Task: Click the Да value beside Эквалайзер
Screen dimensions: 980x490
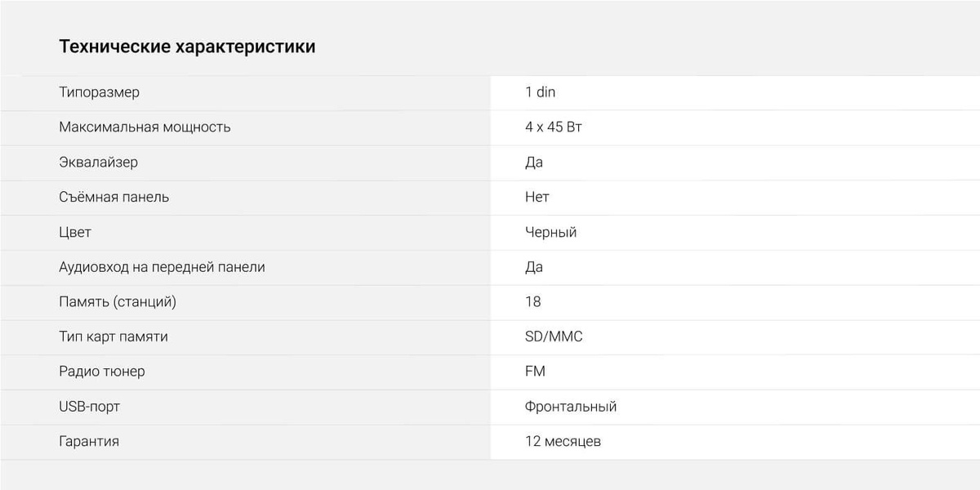Action: (x=534, y=163)
